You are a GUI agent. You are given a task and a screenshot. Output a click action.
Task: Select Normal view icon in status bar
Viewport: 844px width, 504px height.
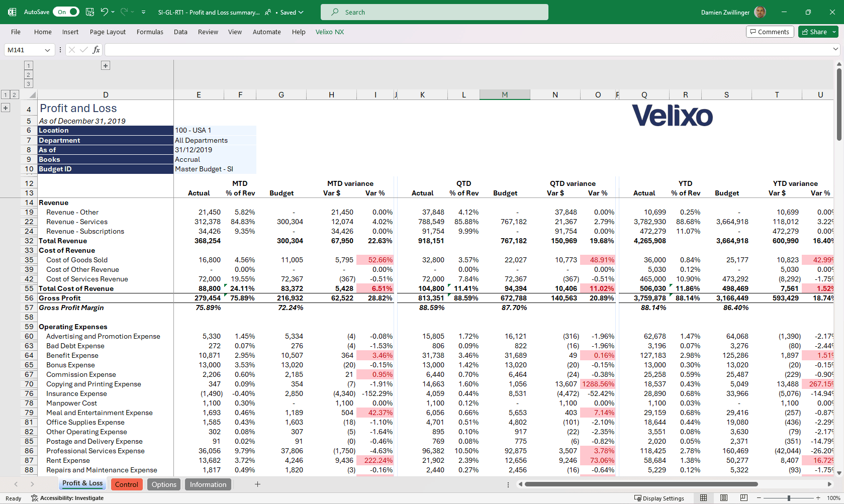pos(704,498)
